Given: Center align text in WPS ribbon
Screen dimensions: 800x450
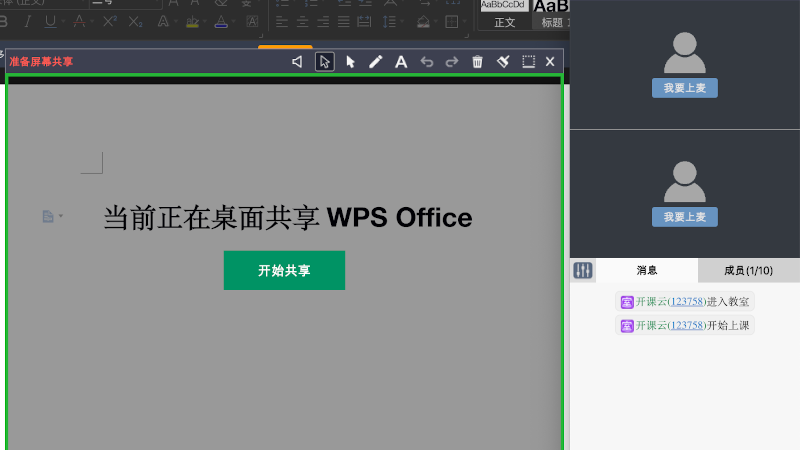Looking at the screenshot, I should pyautogui.click(x=302, y=21).
